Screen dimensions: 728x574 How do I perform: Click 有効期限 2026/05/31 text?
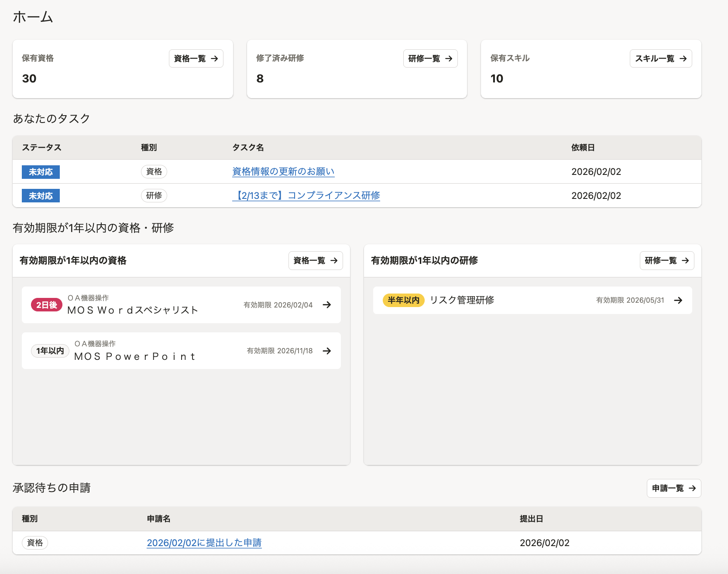click(630, 300)
